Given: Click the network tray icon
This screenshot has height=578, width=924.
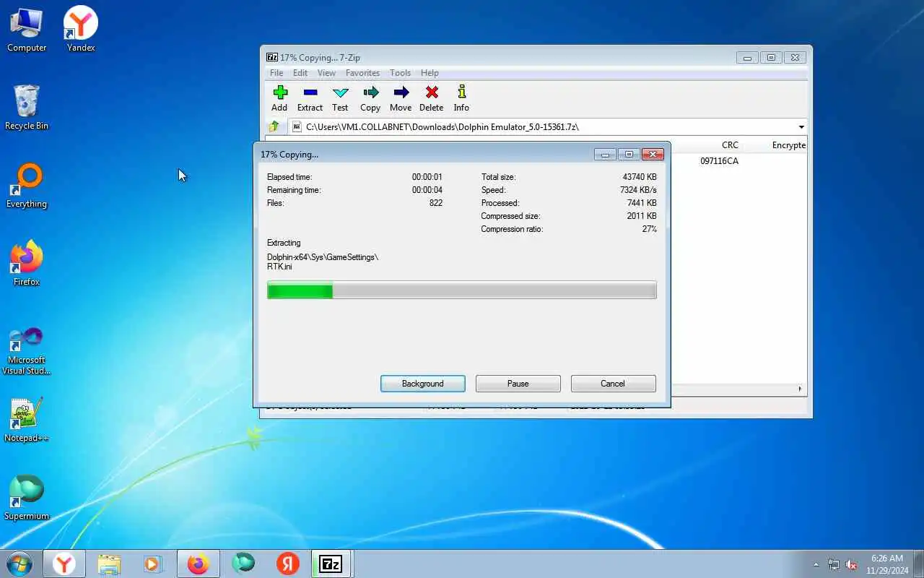Looking at the screenshot, I should point(834,564).
